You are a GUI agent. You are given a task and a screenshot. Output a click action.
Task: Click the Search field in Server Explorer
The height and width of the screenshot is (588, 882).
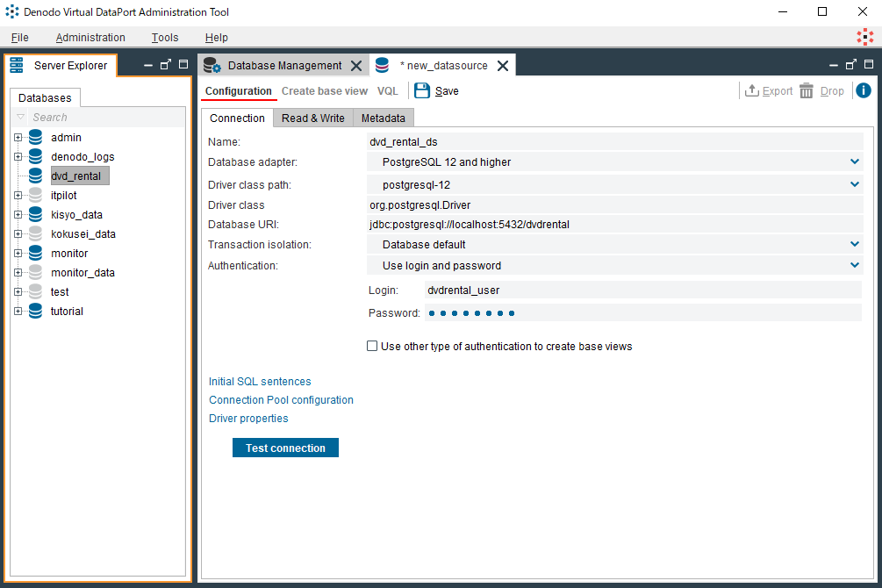click(x=107, y=117)
